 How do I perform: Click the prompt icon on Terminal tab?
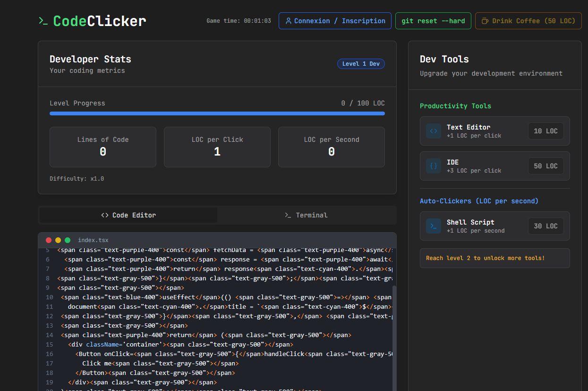point(288,215)
